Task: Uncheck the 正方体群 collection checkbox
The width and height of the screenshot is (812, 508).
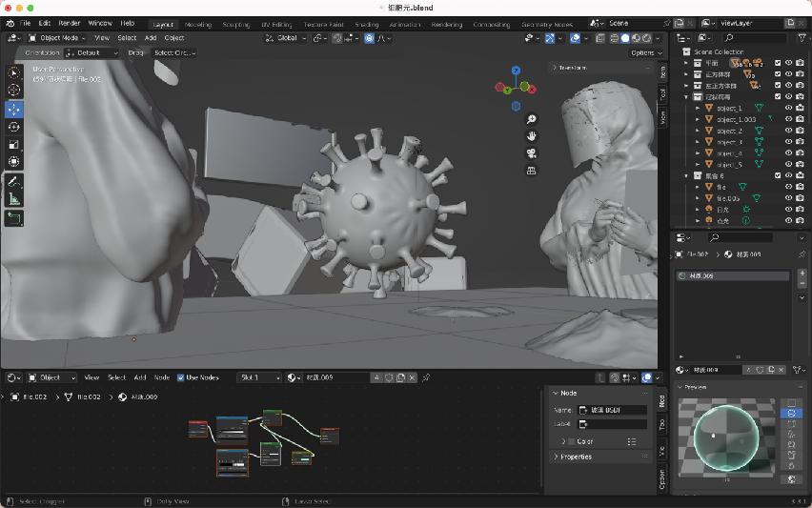Action: point(778,74)
